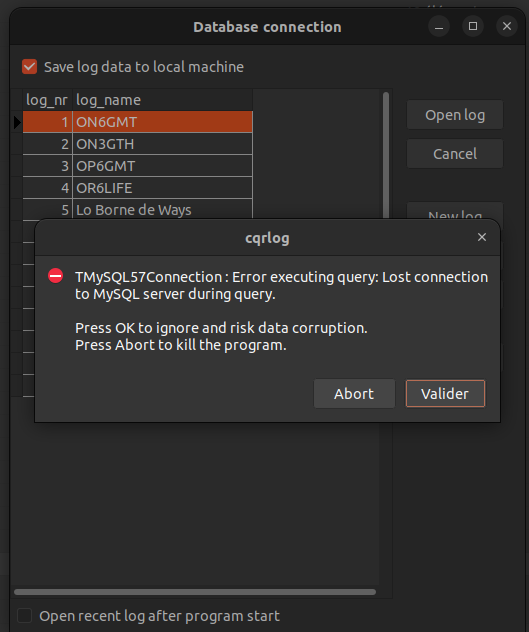
Task: Maximize the Database connection window
Action: [x=473, y=27]
